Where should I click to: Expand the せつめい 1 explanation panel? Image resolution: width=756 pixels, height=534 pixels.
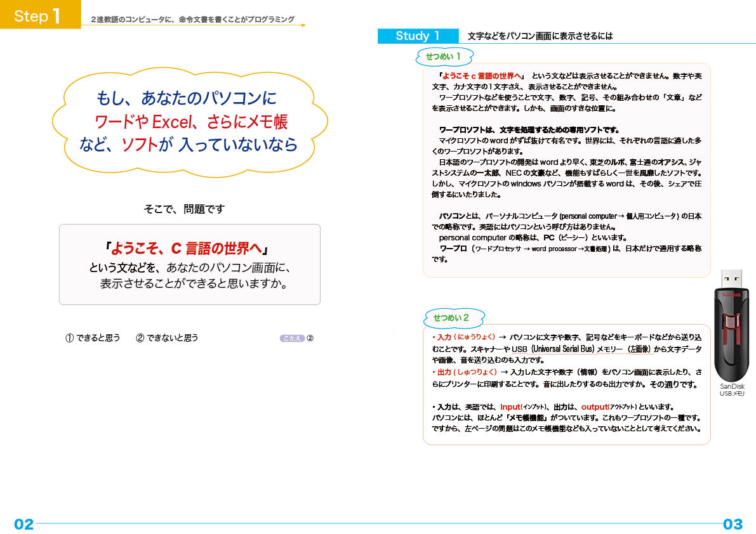tap(567, 171)
